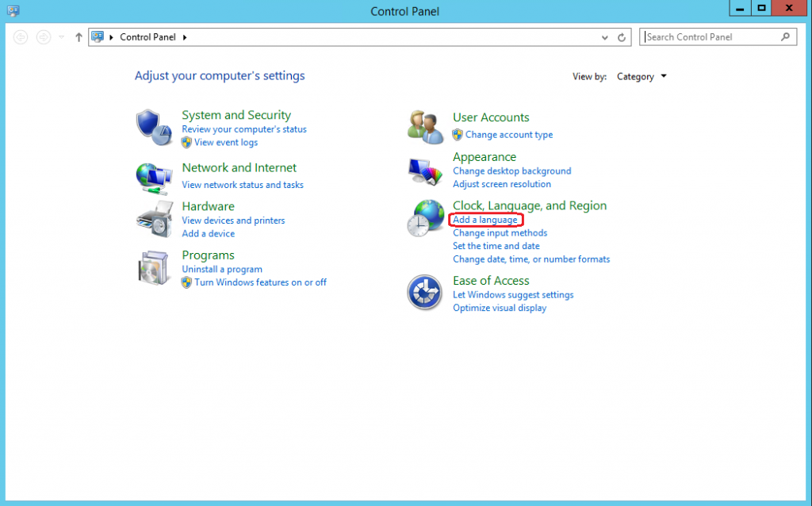Click Adjust screen resolution
This screenshot has width=812, height=506.
coord(502,184)
